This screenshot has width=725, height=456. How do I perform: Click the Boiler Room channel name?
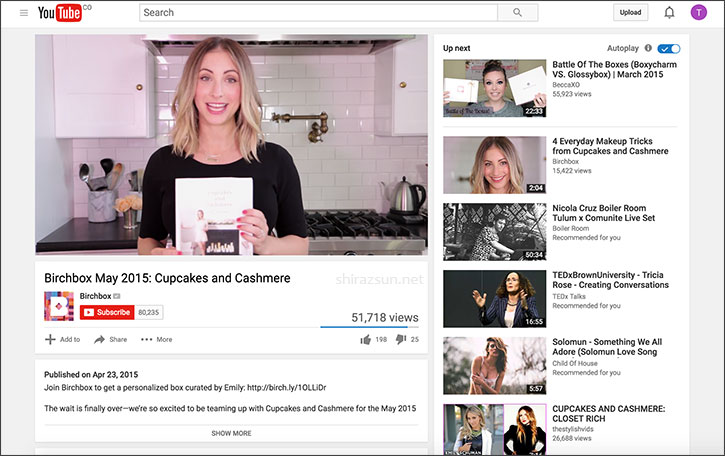tap(571, 228)
